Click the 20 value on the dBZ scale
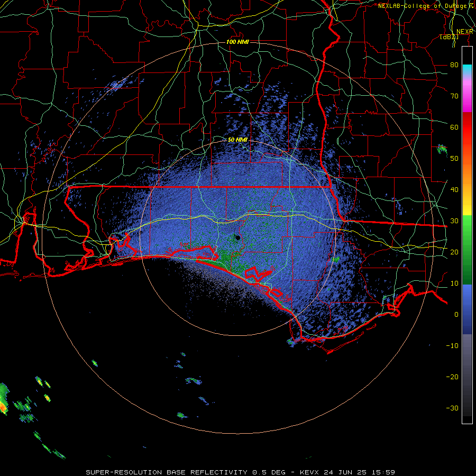Screen dimensions: 476x476 pos(454,252)
